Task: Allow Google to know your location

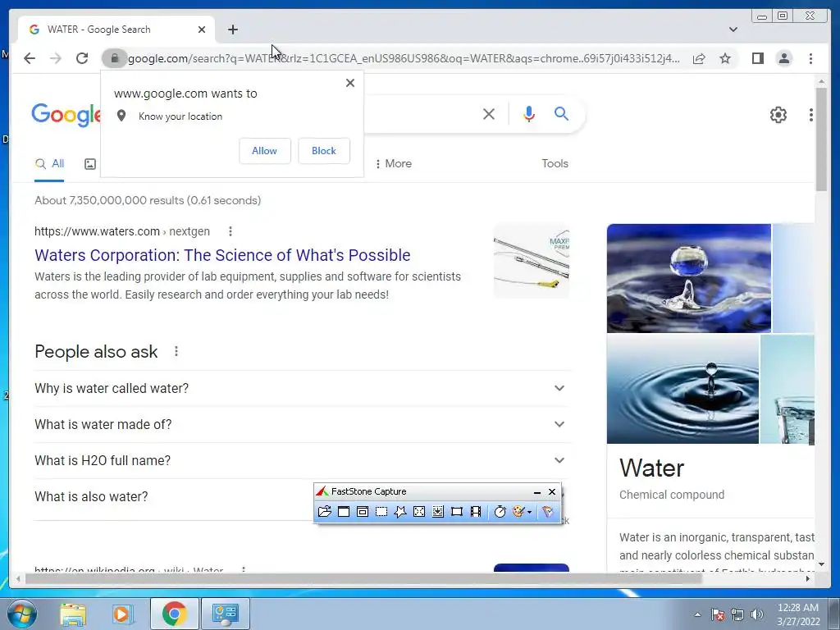Action: click(265, 151)
